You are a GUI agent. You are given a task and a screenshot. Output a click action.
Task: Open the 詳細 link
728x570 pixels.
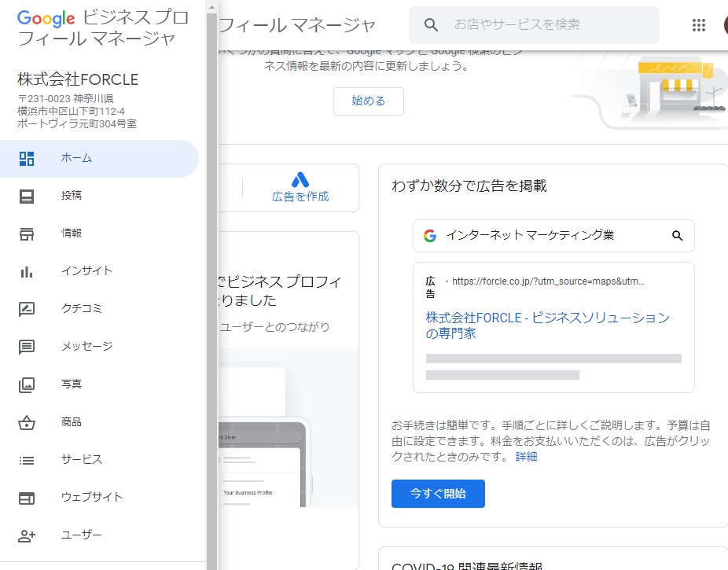pos(526,457)
